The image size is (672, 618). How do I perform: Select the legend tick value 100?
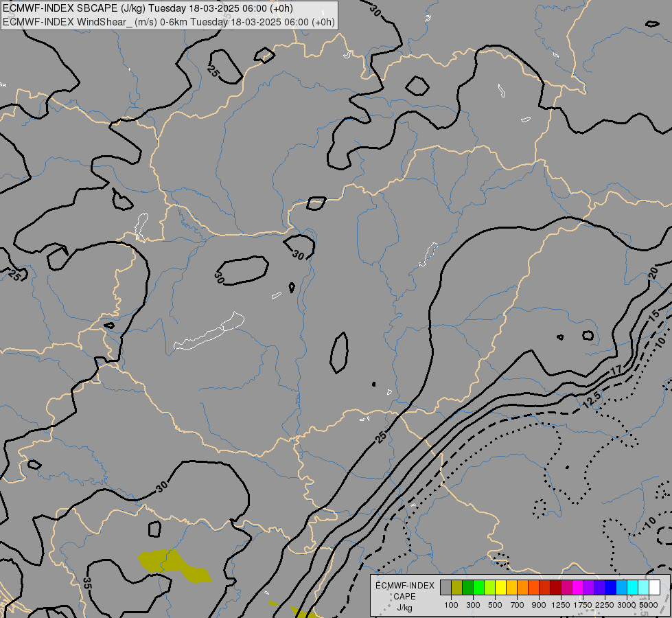pyautogui.click(x=451, y=605)
